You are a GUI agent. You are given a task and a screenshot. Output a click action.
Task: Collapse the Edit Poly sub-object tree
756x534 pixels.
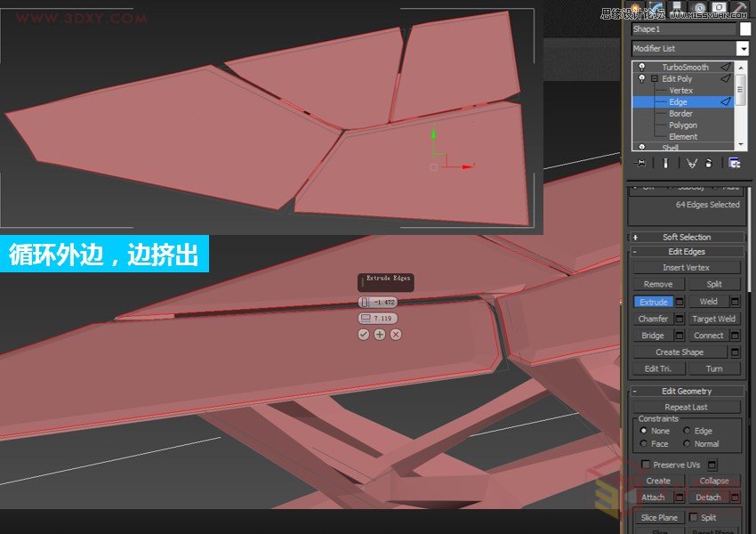(x=655, y=79)
